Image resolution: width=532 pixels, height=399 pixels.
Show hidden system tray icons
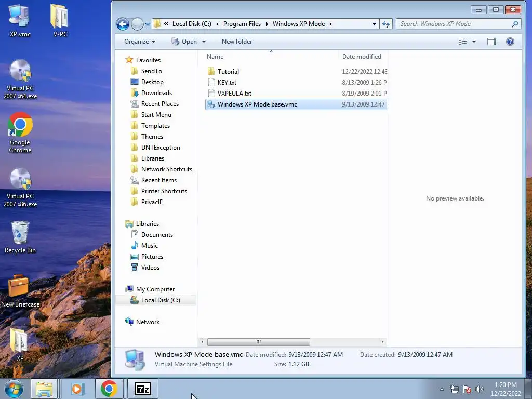[442, 390]
